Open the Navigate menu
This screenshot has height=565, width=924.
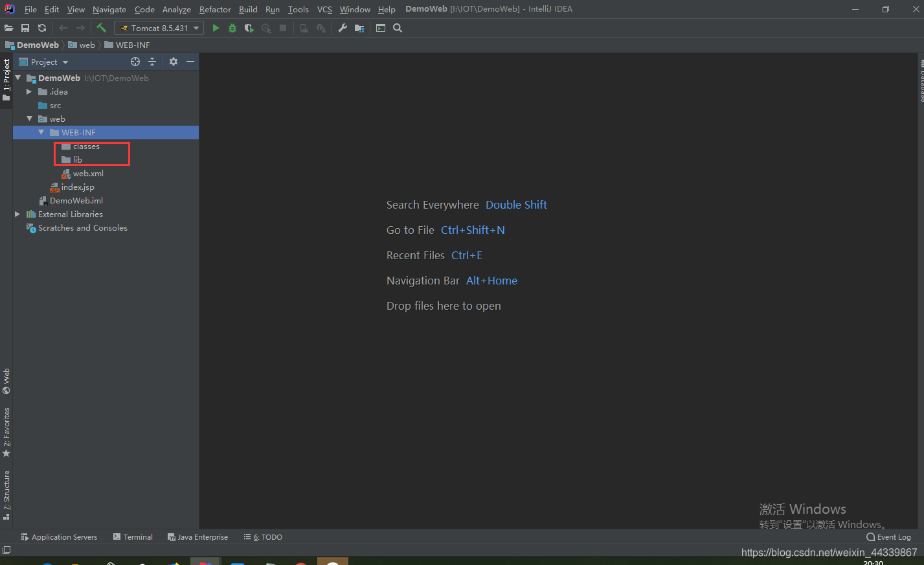[109, 9]
